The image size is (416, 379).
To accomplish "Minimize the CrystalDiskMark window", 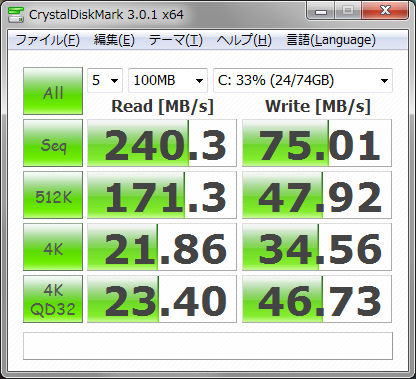I will (x=321, y=11).
